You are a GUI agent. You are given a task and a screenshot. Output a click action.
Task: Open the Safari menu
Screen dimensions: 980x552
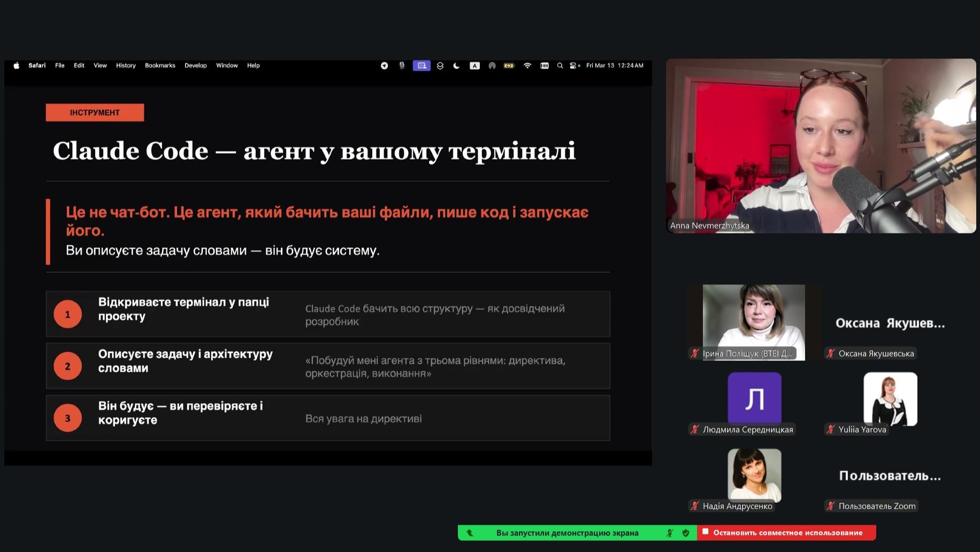(x=37, y=66)
